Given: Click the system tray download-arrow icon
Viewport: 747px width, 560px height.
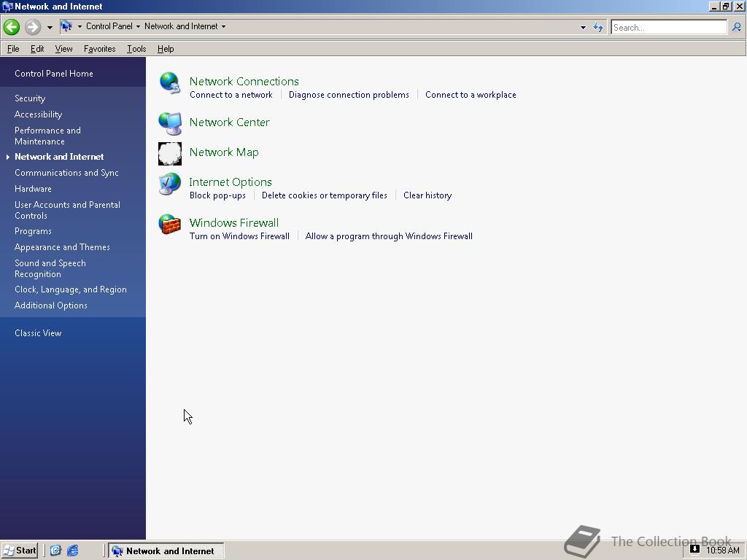Looking at the screenshot, I should pos(694,550).
